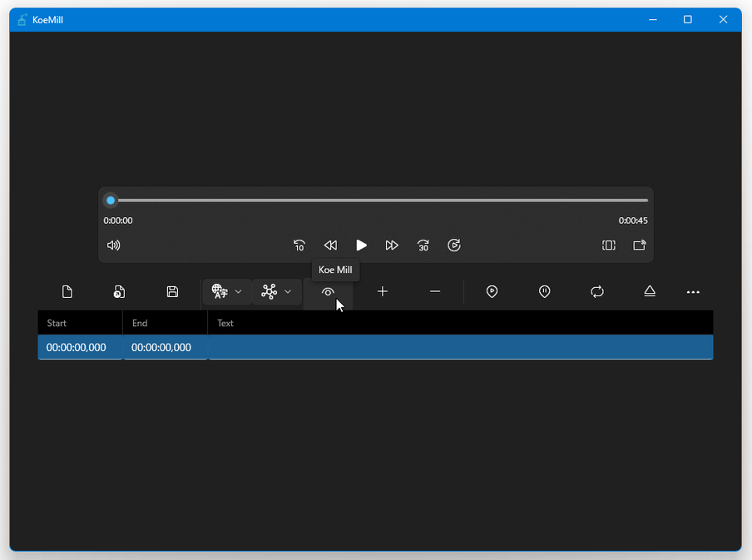Click the play location pin marker icon
The image size is (752, 560).
click(492, 292)
